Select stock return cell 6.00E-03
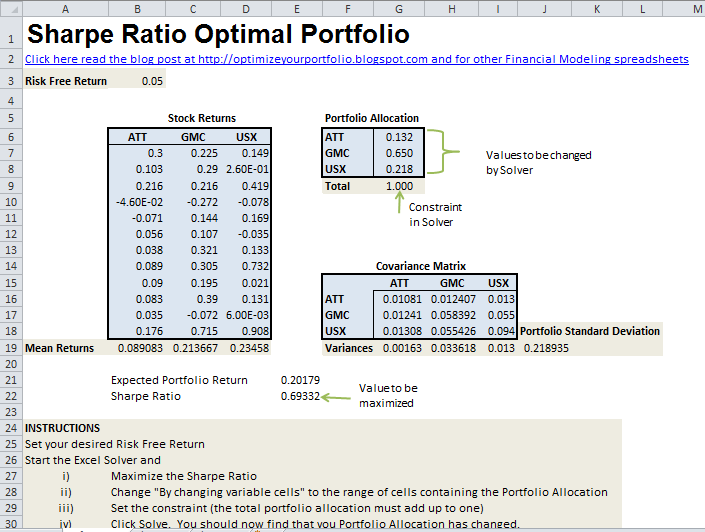 point(247,315)
